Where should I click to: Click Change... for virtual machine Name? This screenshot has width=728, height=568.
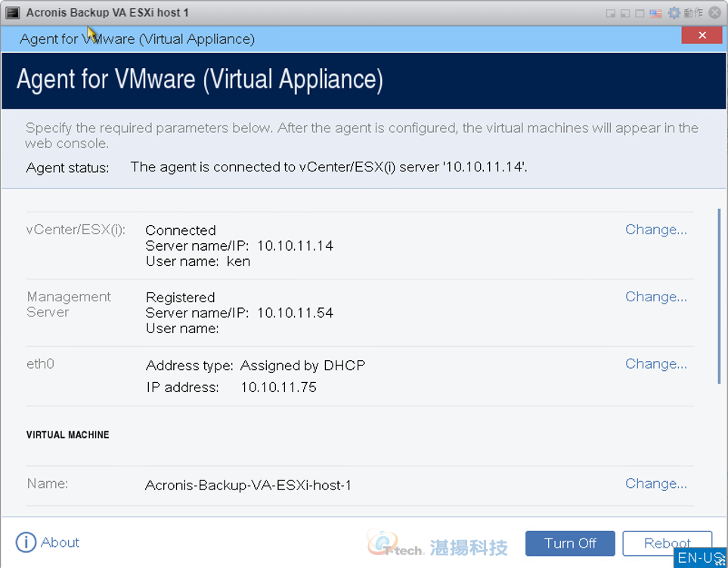pyautogui.click(x=655, y=483)
